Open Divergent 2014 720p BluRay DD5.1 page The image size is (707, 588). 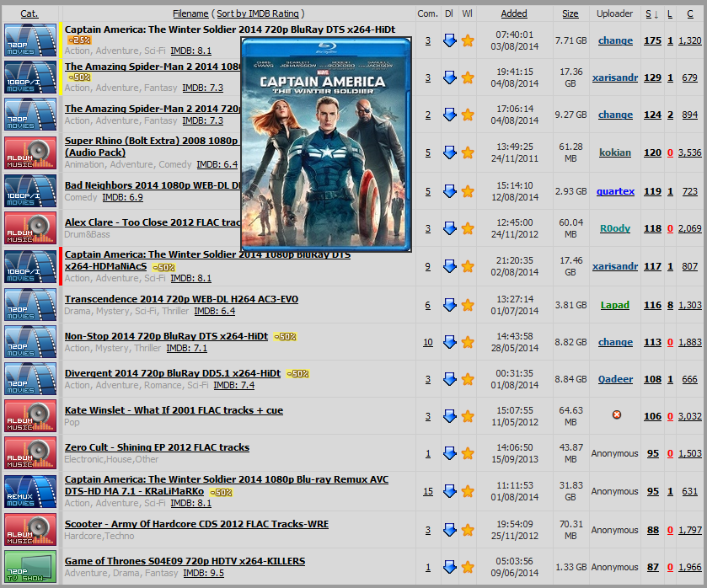173,373
